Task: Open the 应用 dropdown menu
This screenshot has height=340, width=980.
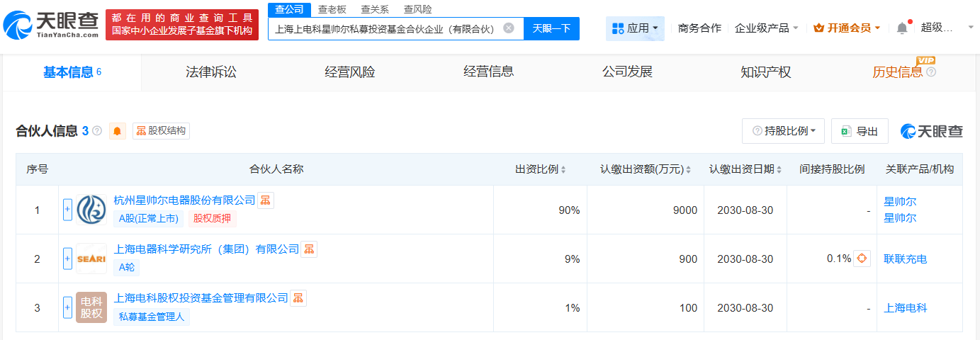Action: coord(635,28)
